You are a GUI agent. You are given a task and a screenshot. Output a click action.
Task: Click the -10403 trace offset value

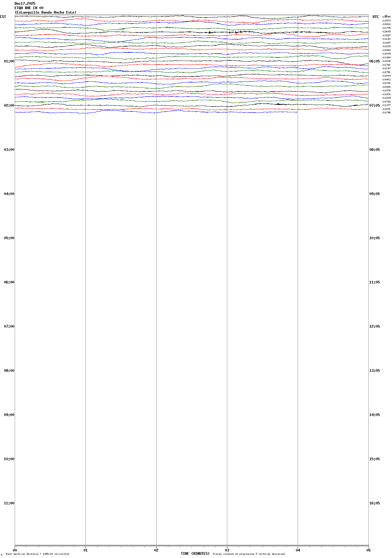click(386, 80)
